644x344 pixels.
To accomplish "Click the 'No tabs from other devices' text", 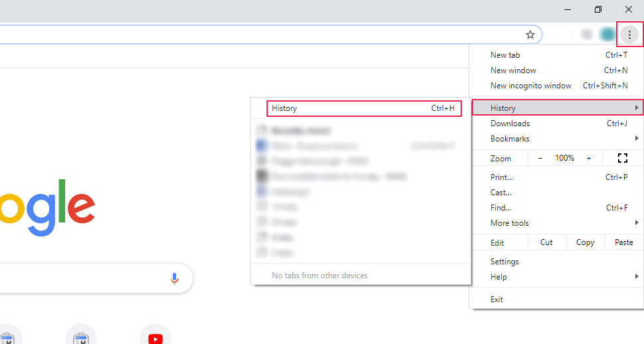I will tap(320, 276).
